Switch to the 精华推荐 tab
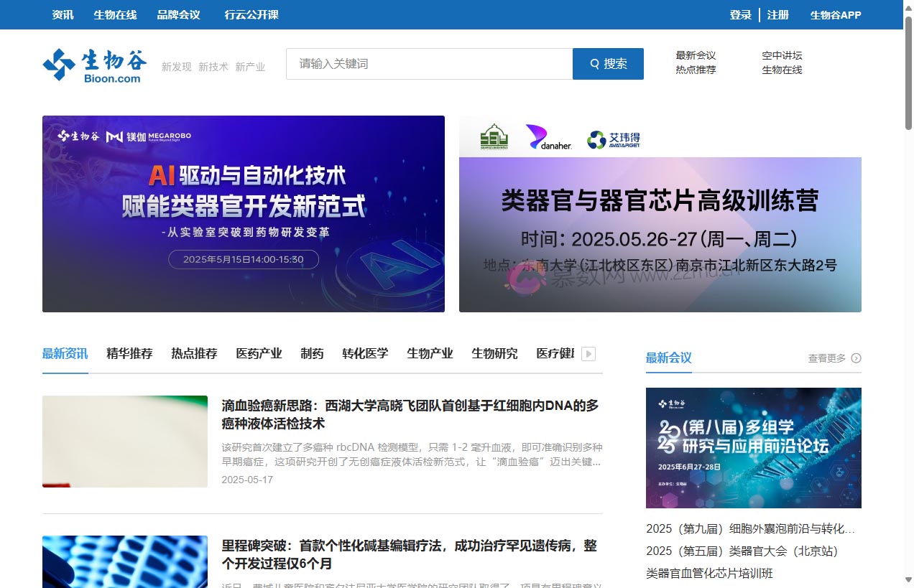 click(x=129, y=353)
